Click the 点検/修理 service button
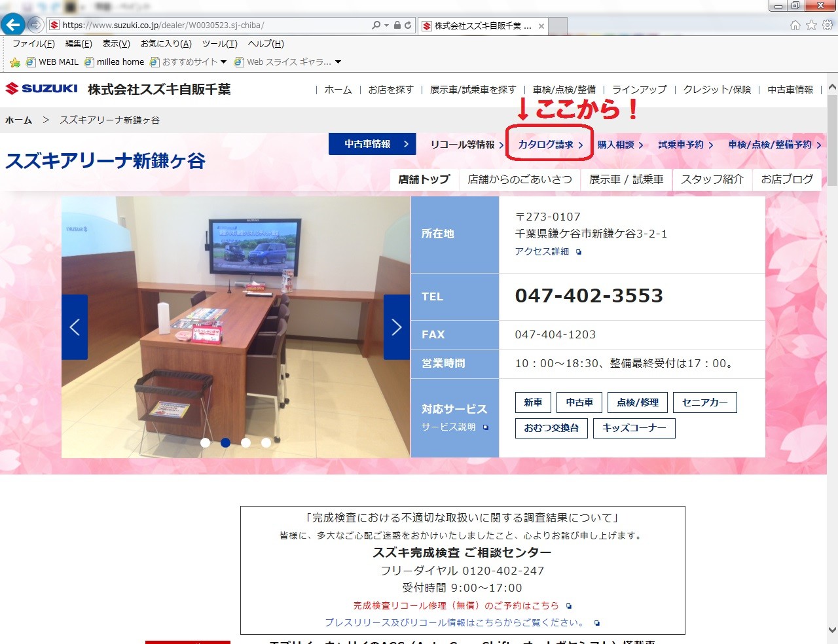 click(638, 402)
